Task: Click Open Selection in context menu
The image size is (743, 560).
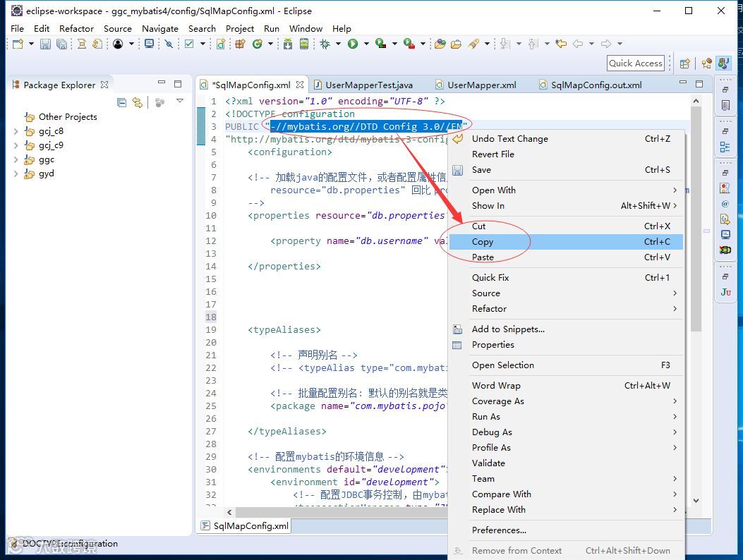Action: tap(566, 365)
